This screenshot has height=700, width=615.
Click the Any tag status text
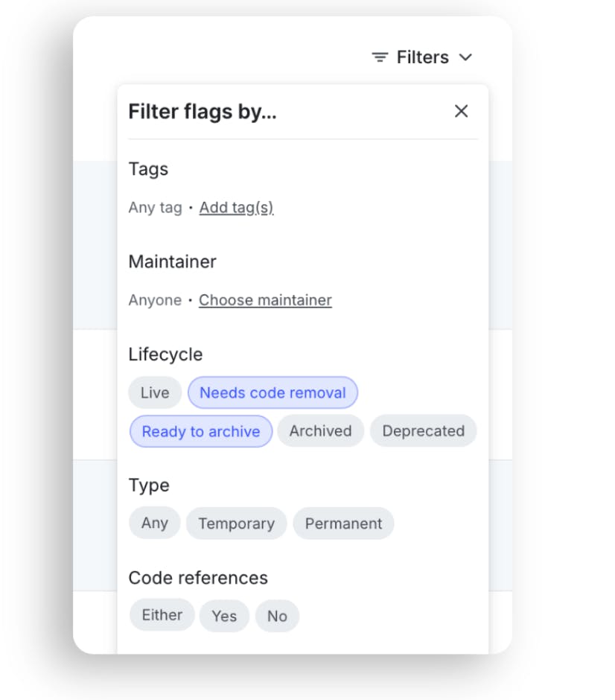tap(155, 208)
